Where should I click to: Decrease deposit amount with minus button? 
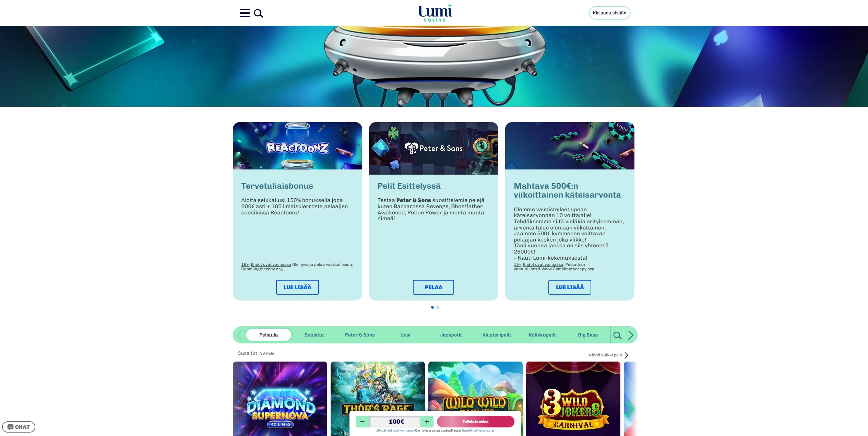pyautogui.click(x=362, y=422)
